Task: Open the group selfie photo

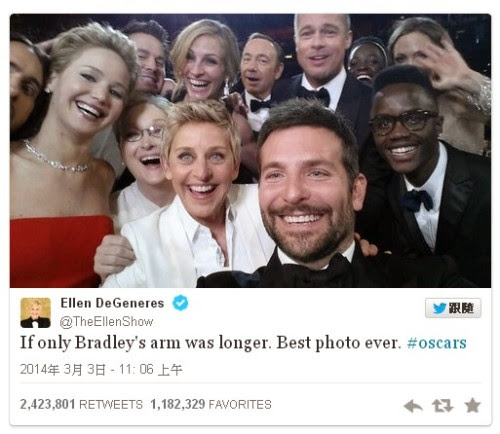Action: (x=250, y=151)
